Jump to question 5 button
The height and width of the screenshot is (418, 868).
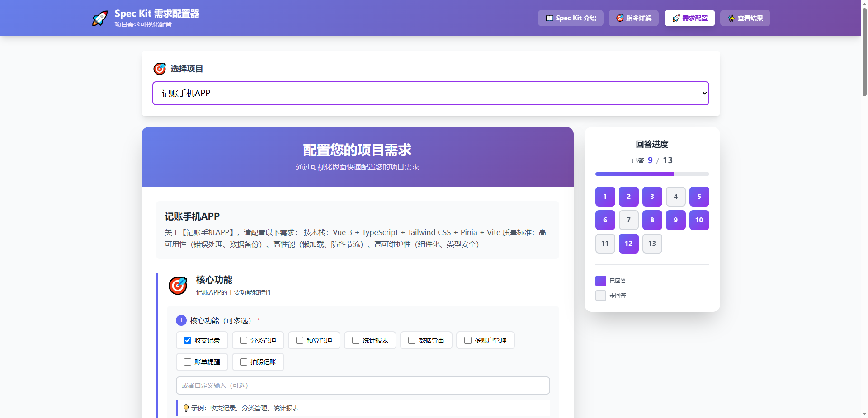coord(699,197)
